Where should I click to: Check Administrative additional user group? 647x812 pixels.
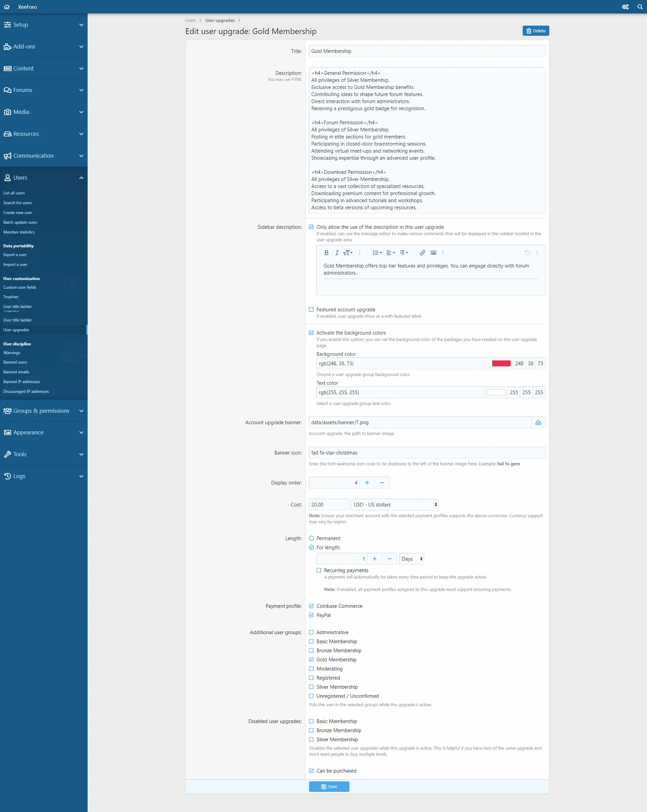click(311, 632)
